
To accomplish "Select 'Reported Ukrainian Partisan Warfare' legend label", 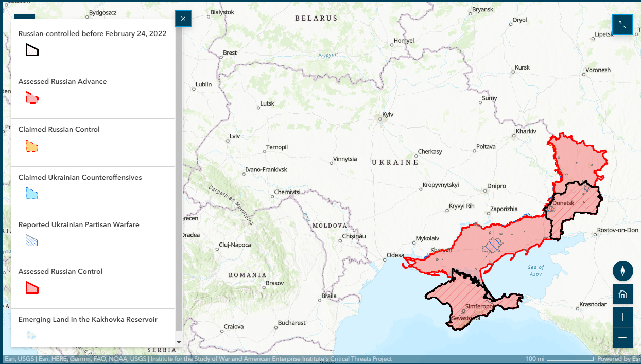I will tap(79, 224).
